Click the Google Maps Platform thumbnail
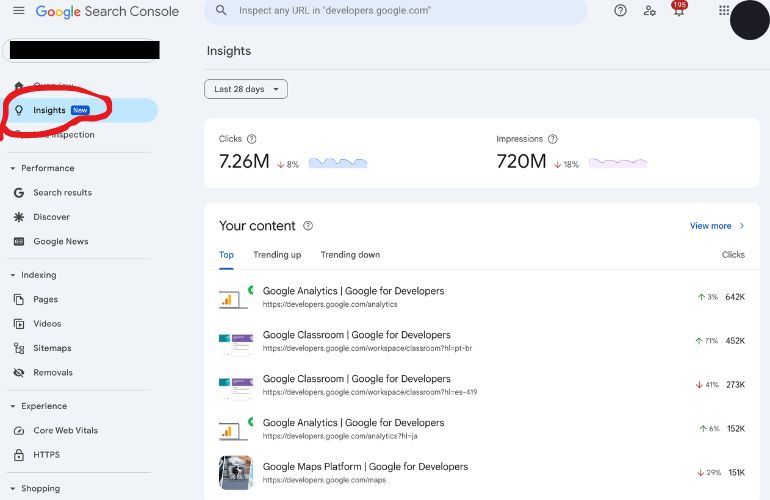 coord(236,473)
